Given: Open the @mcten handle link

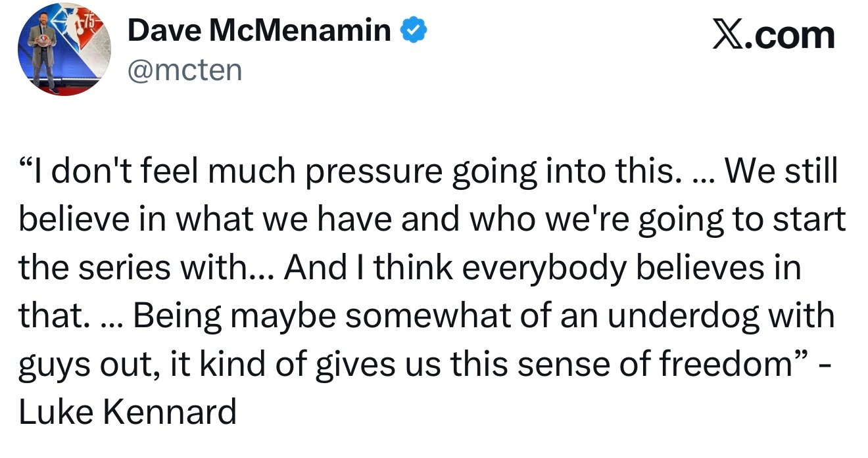Looking at the screenshot, I should click(185, 69).
